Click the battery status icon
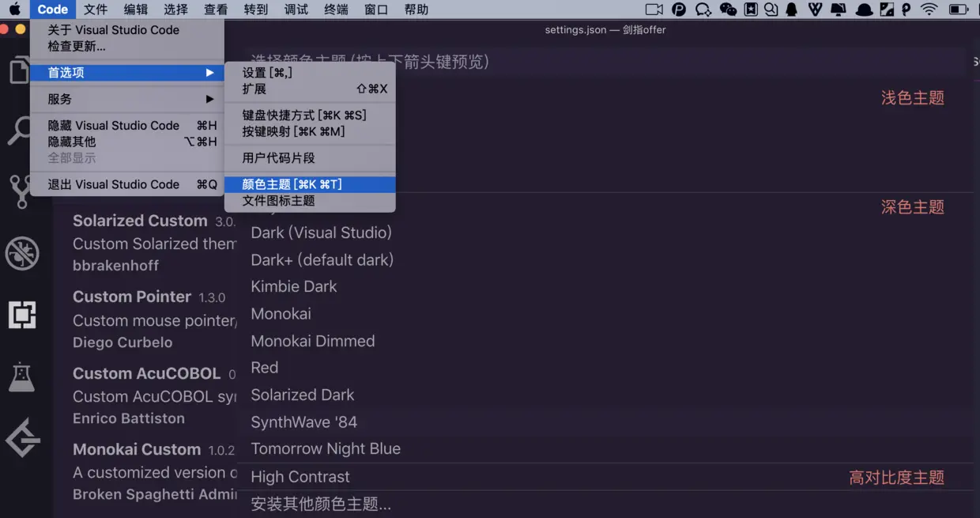Viewport: 980px width, 518px height. pyautogui.click(x=959, y=9)
